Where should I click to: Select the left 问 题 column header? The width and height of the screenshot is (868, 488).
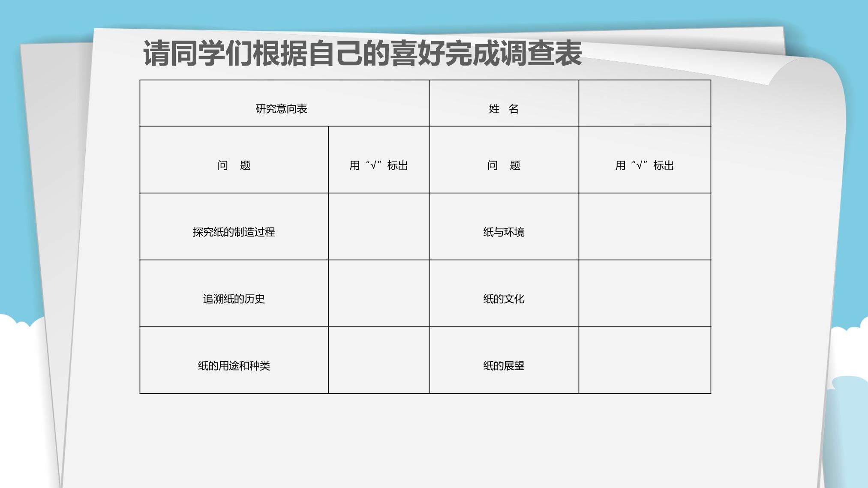[234, 160]
